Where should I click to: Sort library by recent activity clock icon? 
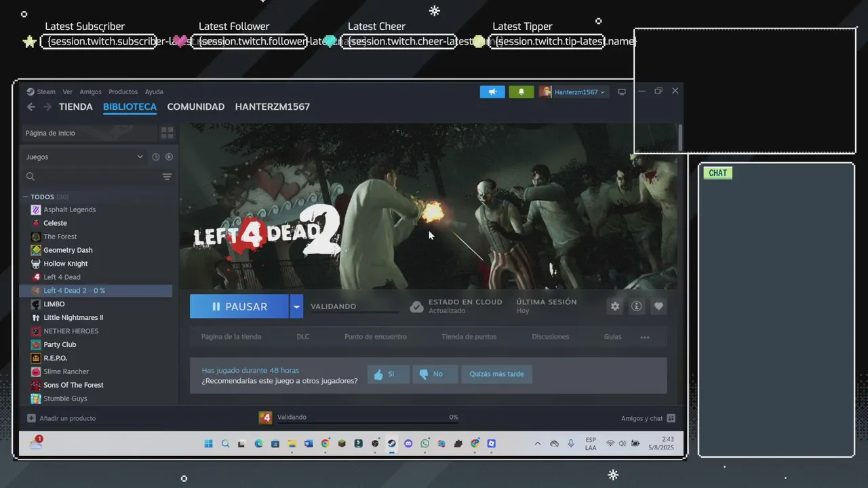coord(156,157)
